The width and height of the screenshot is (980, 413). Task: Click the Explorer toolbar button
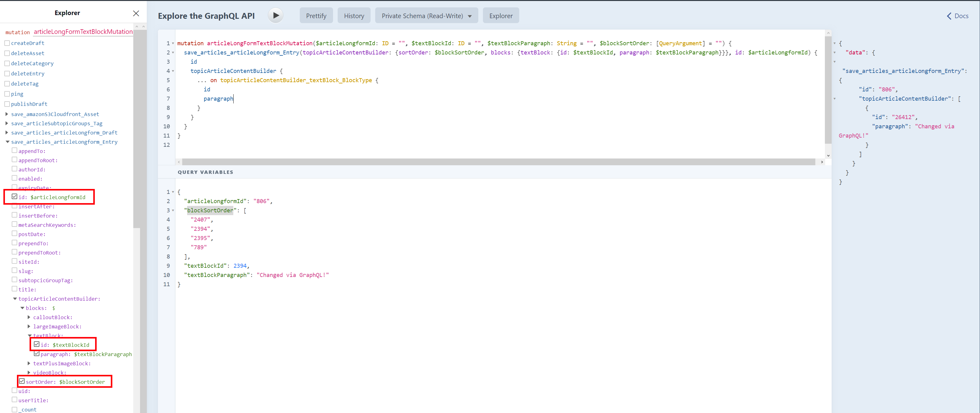(x=501, y=15)
